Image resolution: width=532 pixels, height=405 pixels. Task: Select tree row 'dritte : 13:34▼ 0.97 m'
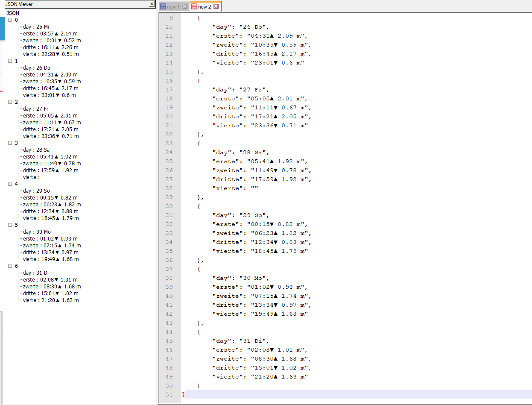pos(50,252)
